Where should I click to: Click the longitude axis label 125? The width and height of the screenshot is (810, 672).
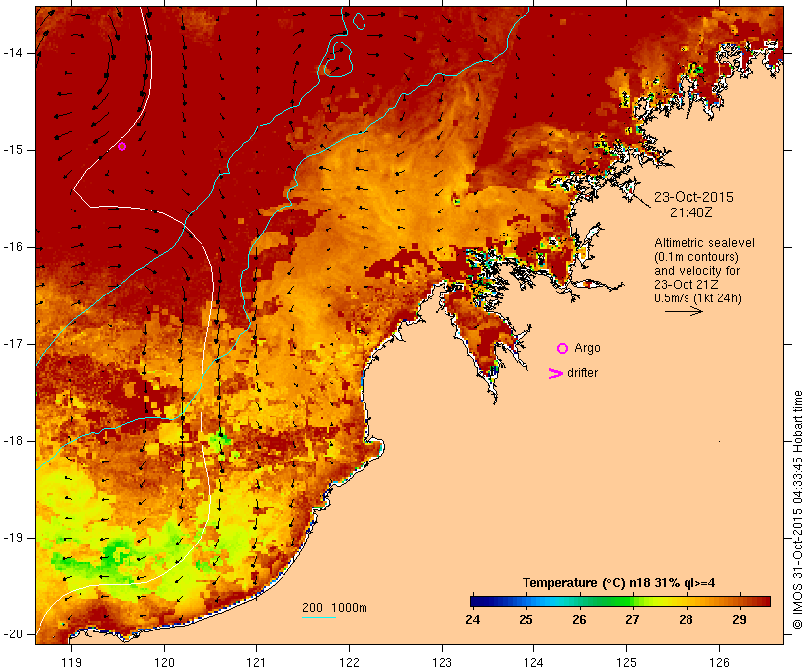point(626,663)
